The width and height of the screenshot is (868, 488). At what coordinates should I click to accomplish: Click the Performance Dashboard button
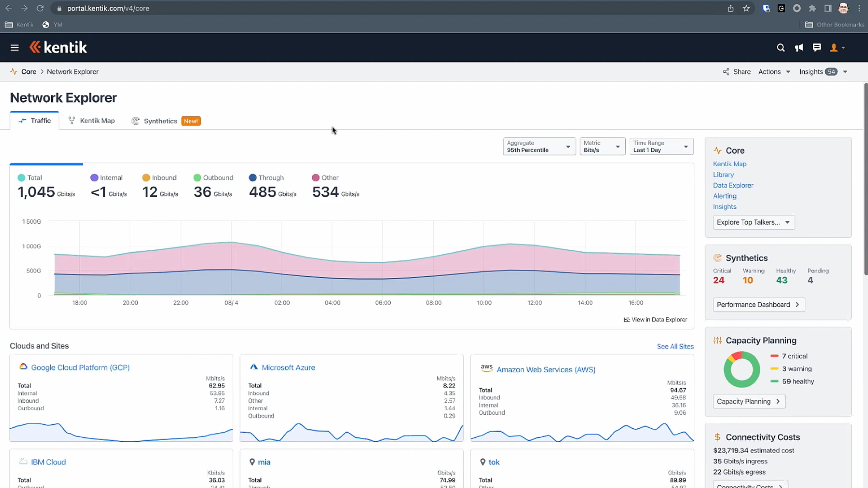tap(758, 305)
